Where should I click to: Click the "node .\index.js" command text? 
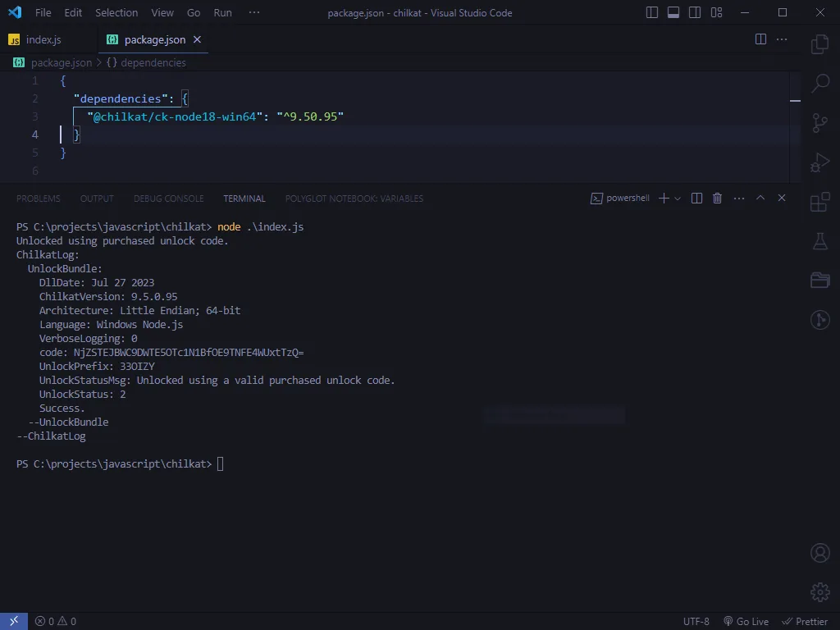pos(260,226)
